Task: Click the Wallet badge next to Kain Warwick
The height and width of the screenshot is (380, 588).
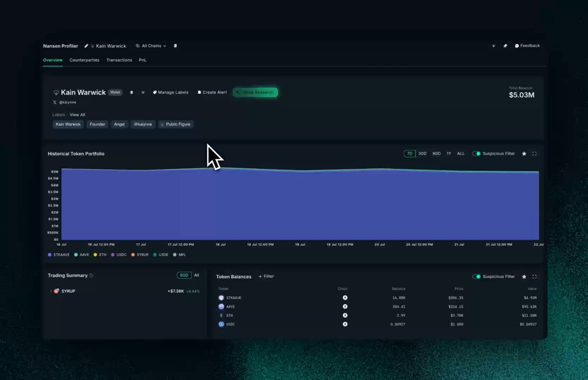Action: pos(115,92)
